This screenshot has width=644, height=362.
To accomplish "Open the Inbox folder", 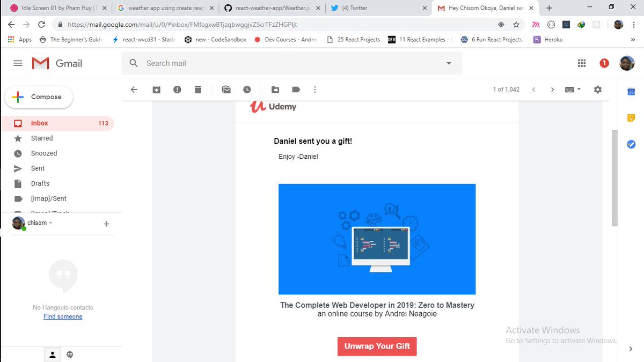I will [x=57, y=123].
